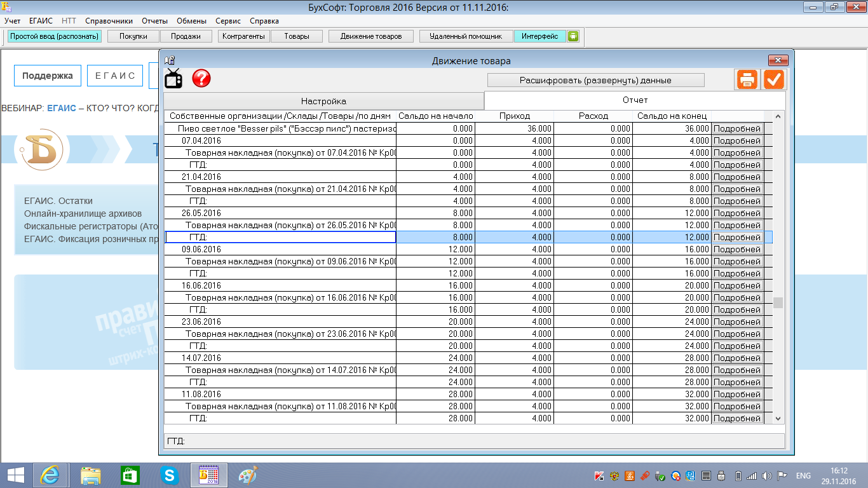Toggle Простой ввод (распознать) toolbar button
Screen dimensions: 868x488
coord(55,36)
